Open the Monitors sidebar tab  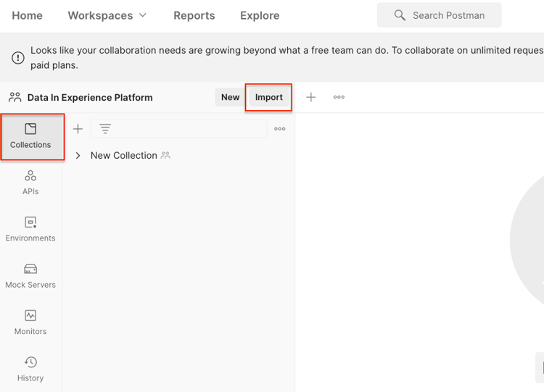(x=30, y=322)
